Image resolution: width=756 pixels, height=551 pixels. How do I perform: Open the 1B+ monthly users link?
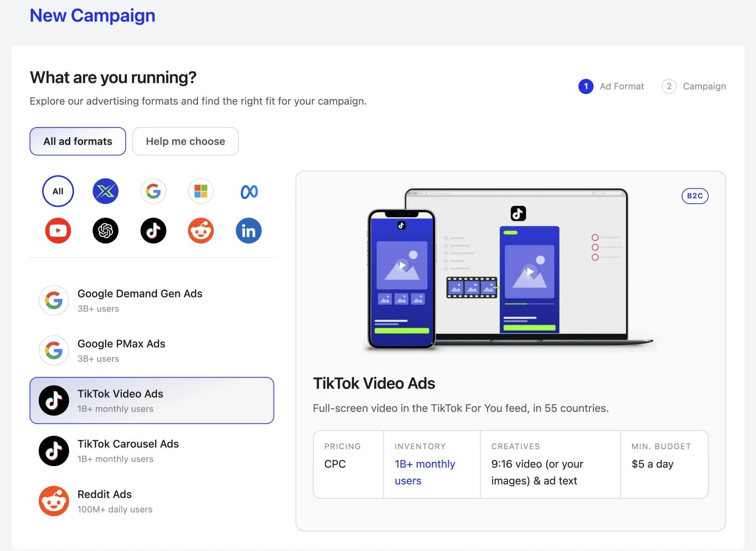tap(425, 472)
